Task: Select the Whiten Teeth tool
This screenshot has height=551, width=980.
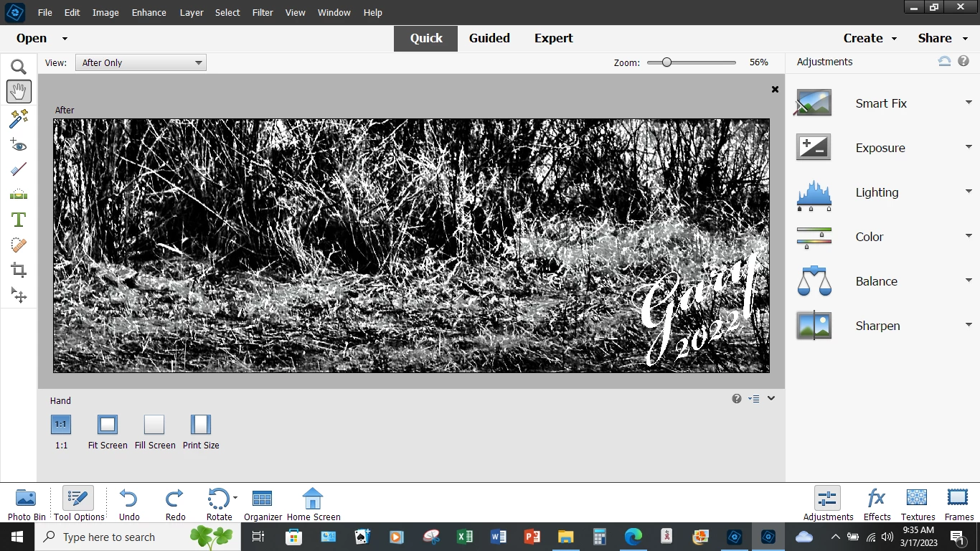Action: [19, 170]
